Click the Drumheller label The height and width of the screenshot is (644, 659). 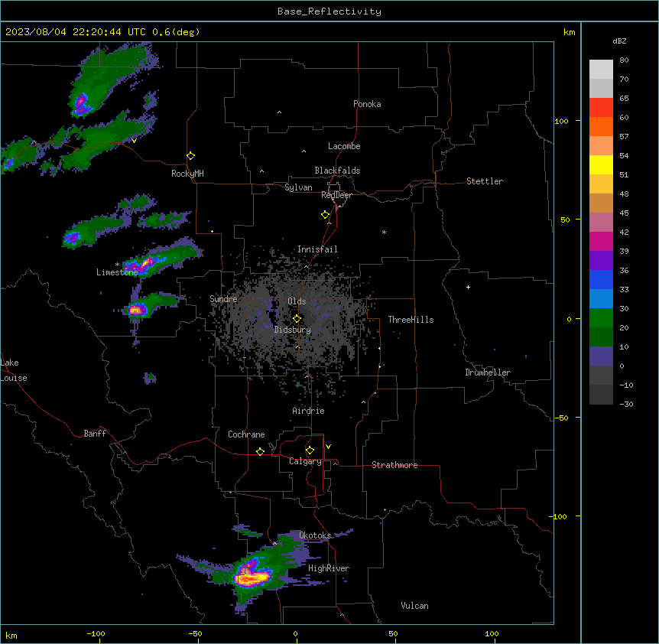pos(488,372)
